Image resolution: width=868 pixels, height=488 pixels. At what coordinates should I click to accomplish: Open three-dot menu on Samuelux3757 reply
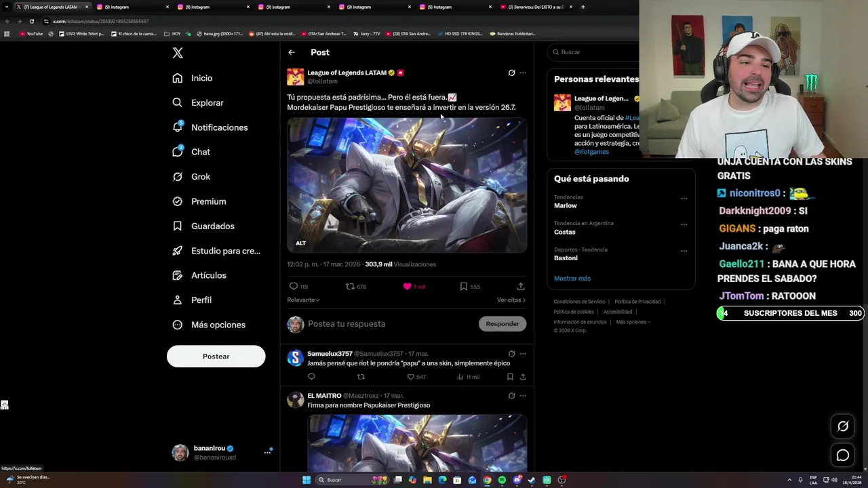[x=523, y=354]
